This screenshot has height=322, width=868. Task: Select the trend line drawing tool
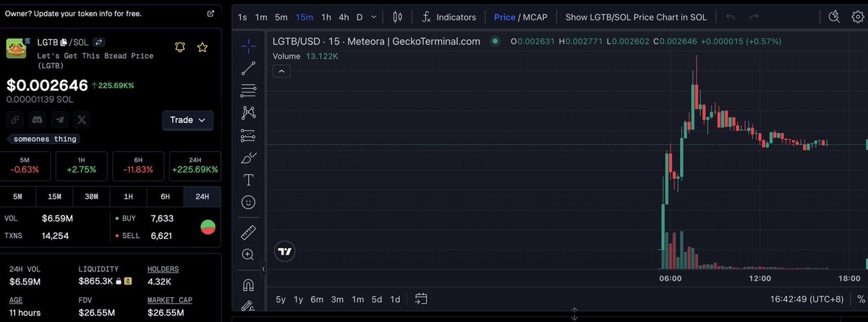point(248,68)
